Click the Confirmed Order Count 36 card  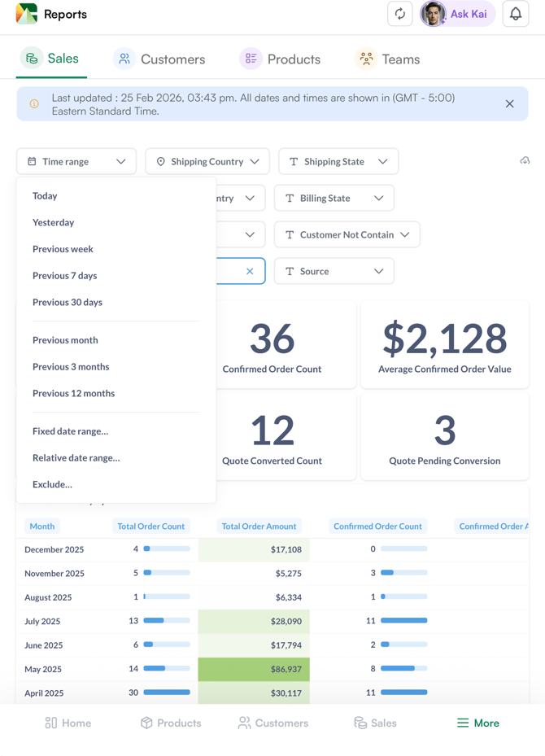pos(272,346)
